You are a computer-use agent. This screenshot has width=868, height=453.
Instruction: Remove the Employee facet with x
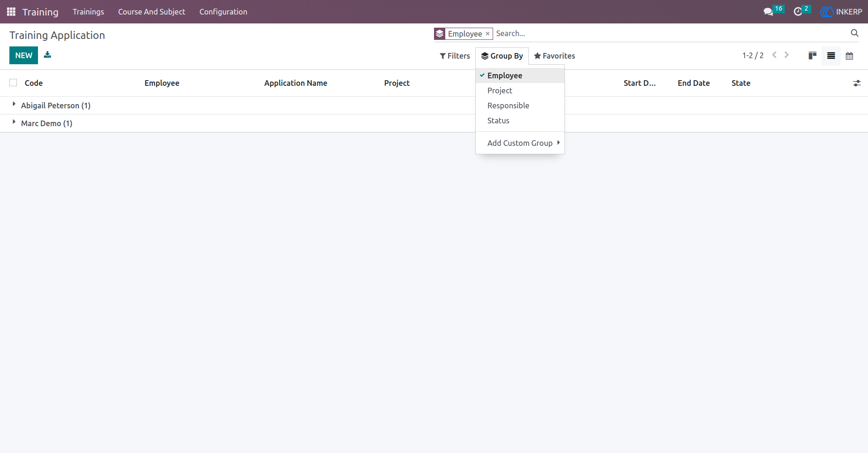click(x=487, y=34)
